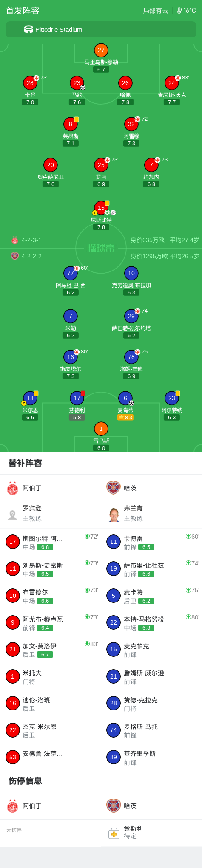Open substitute 11 刘易斯-史密斯 row
The height and width of the screenshot is (868, 202).
tap(51, 568)
